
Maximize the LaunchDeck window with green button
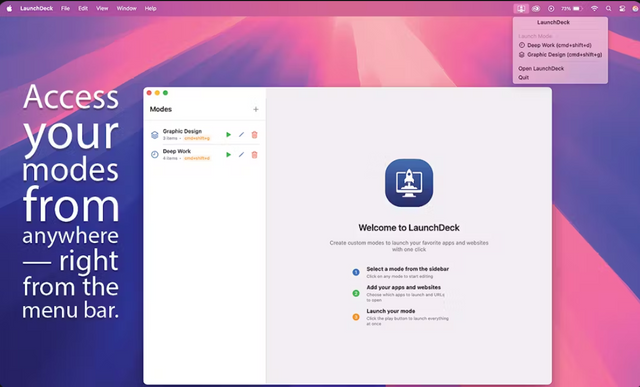(x=165, y=93)
